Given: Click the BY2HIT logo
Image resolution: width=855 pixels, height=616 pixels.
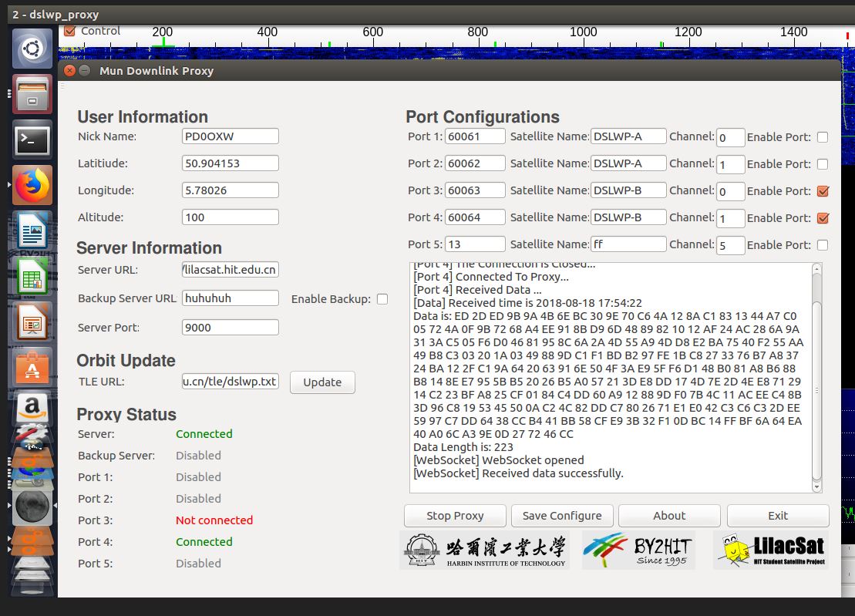Looking at the screenshot, I should coord(638,550).
